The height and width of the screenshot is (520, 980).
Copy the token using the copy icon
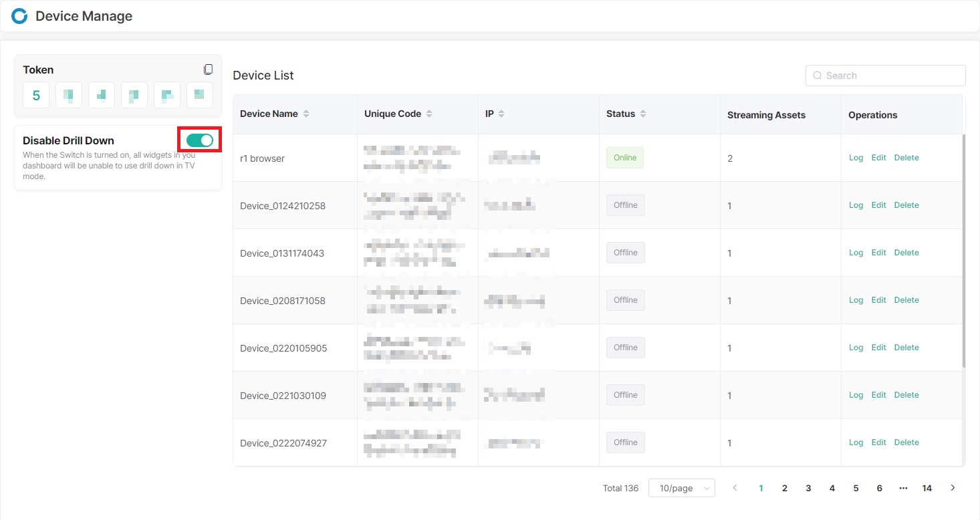click(x=208, y=70)
